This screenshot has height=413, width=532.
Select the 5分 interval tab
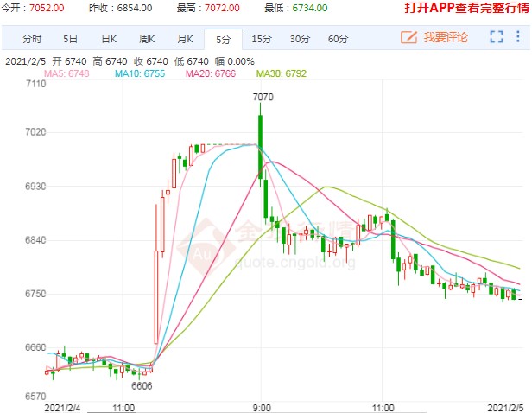point(223,40)
